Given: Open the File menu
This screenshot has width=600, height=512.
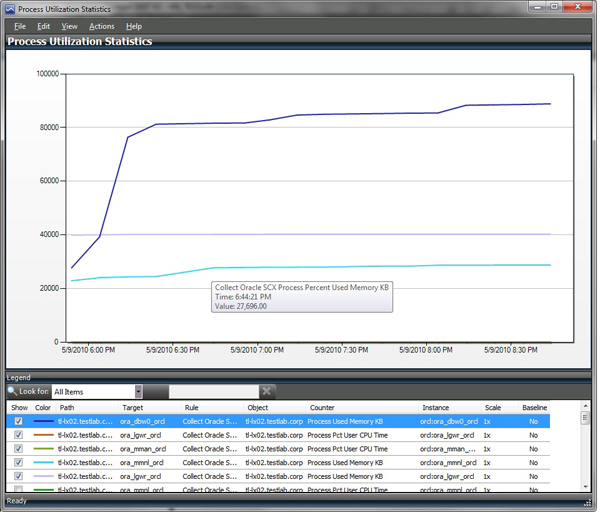Looking at the screenshot, I should pos(20,26).
